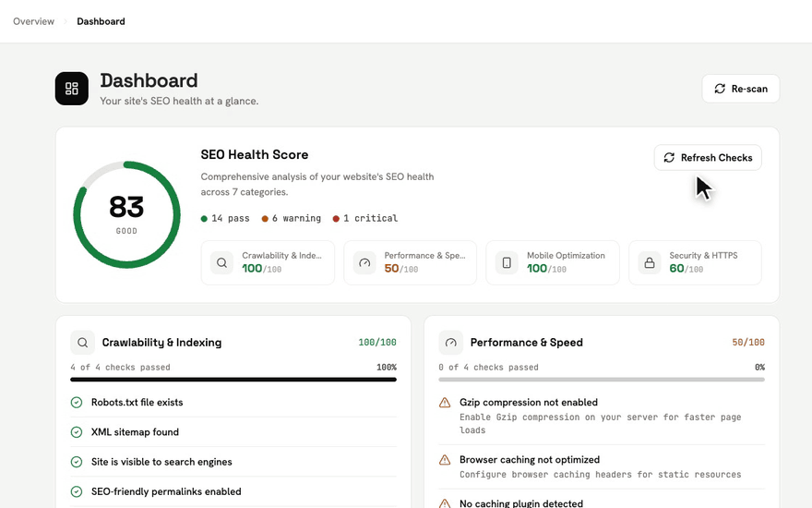The width and height of the screenshot is (812, 508).
Task: Click the 50/100 score in the Performance & Speed heading
Action: pos(748,342)
